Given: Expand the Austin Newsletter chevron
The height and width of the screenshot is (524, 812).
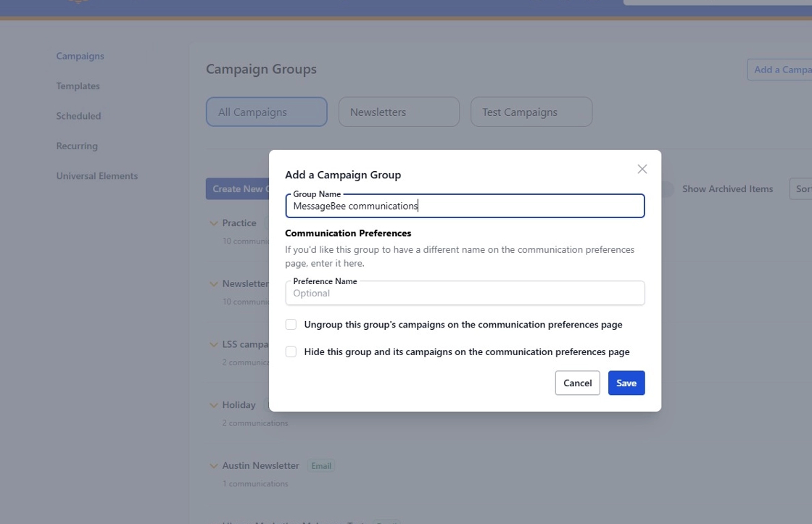Looking at the screenshot, I should click(213, 466).
